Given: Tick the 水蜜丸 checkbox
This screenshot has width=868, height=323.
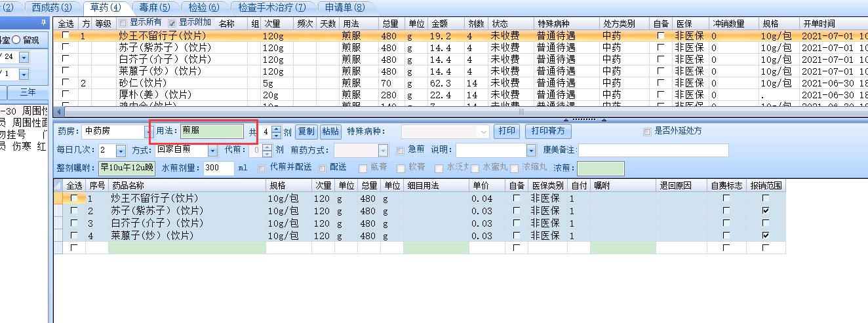Looking at the screenshot, I should click(475, 168).
